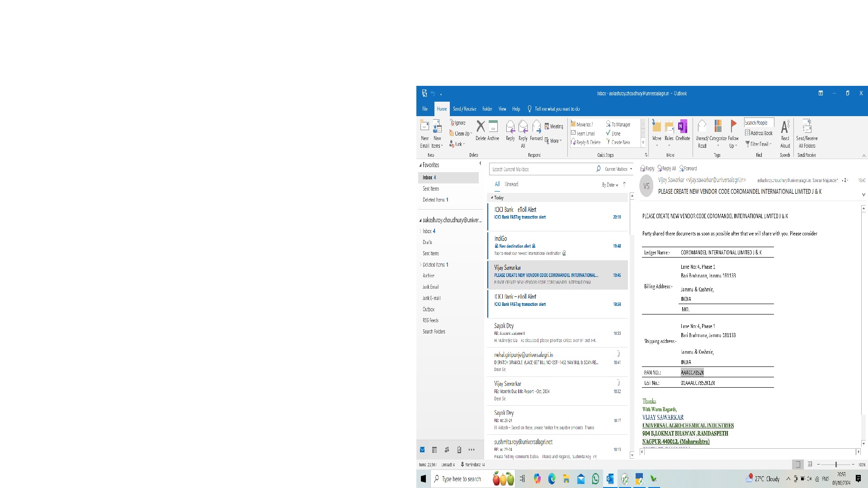Screen dimensions: 868x488
Task: Toggle sort order arrow next to By Date
Action: pos(624,184)
